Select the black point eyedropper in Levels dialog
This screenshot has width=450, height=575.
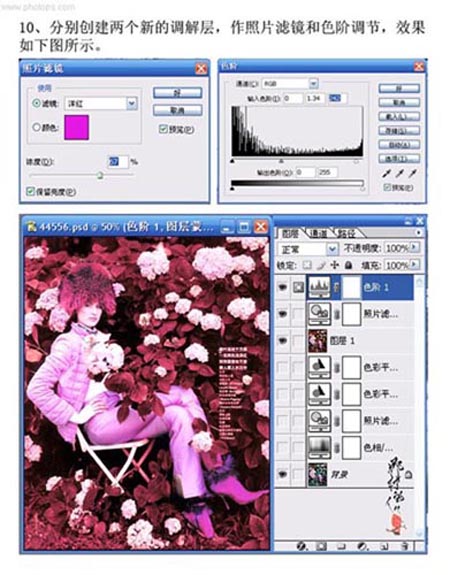coord(386,173)
